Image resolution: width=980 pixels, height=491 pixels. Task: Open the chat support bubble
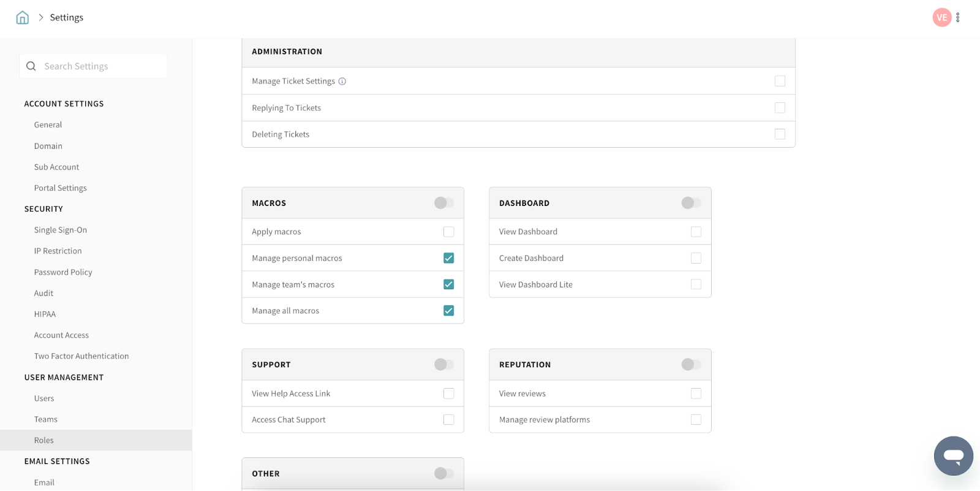[x=953, y=455]
